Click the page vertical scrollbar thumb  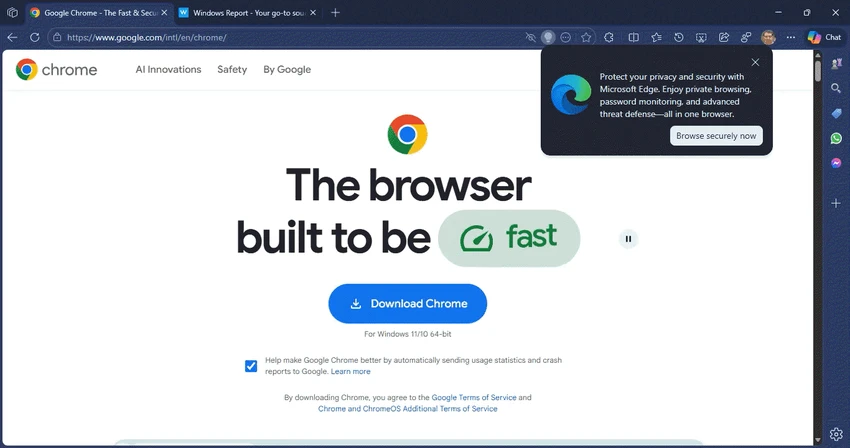point(817,71)
